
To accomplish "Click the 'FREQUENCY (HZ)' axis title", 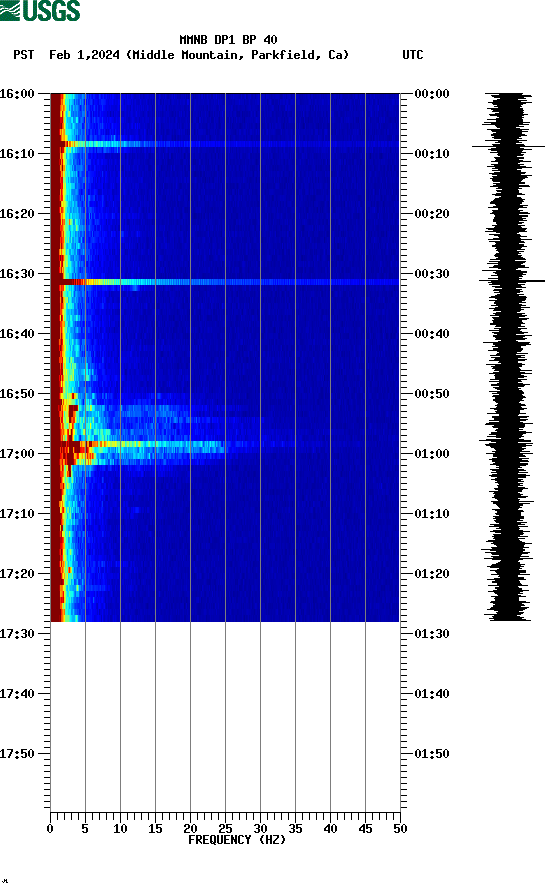I will 237,840.
